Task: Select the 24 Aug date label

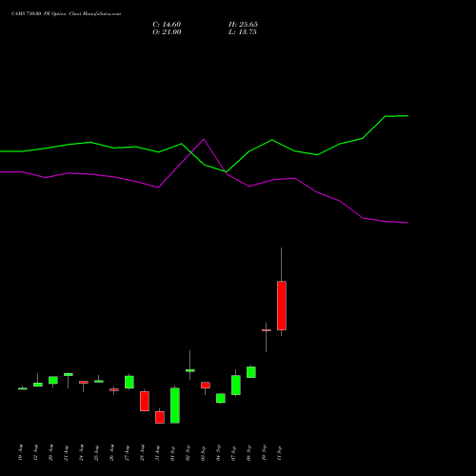Action: click(81, 452)
